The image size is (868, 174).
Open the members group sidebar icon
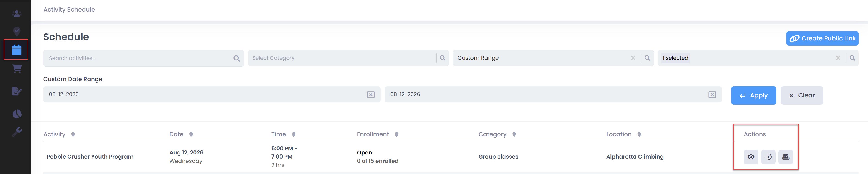click(x=17, y=14)
